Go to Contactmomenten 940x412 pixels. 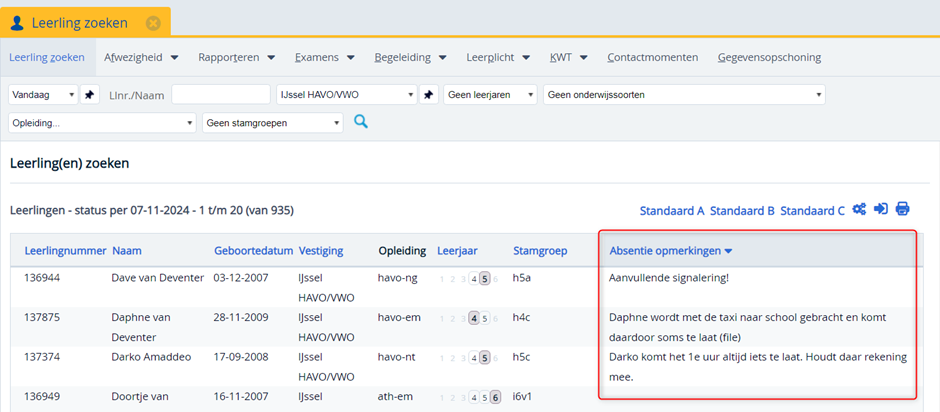pos(652,58)
